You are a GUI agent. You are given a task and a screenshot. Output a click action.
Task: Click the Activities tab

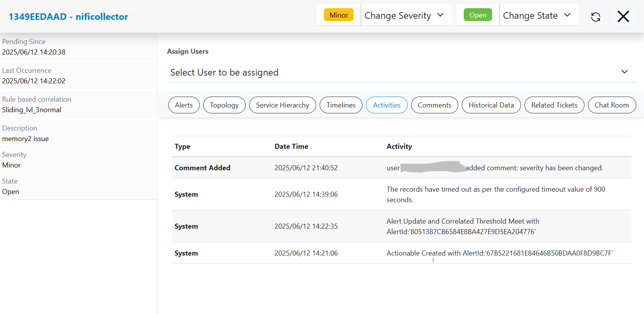coord(387,105)
